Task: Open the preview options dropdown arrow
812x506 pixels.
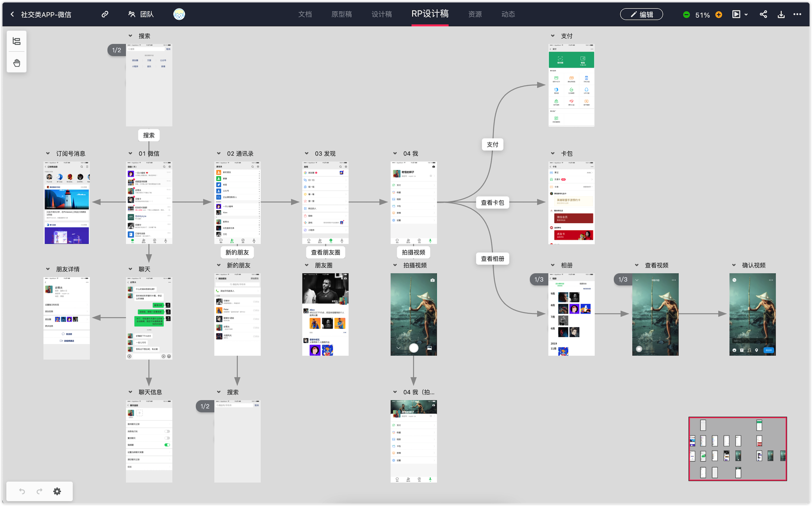Action: [746, 15]
